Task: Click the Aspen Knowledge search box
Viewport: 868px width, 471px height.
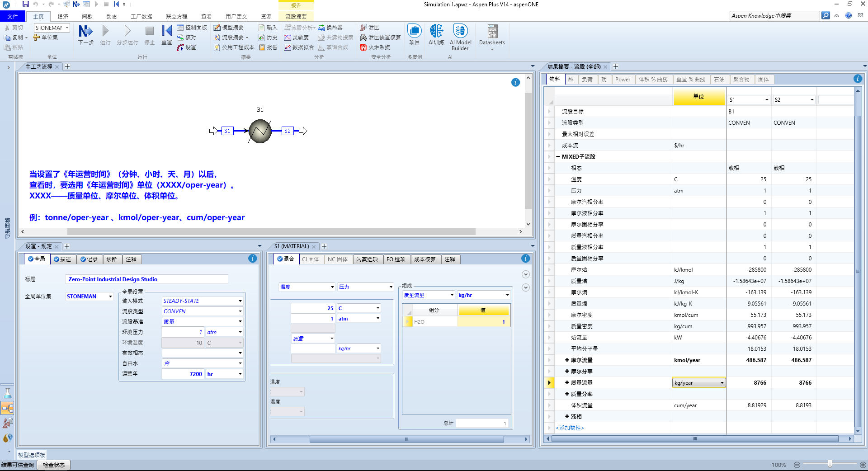Action: (774, 16)
